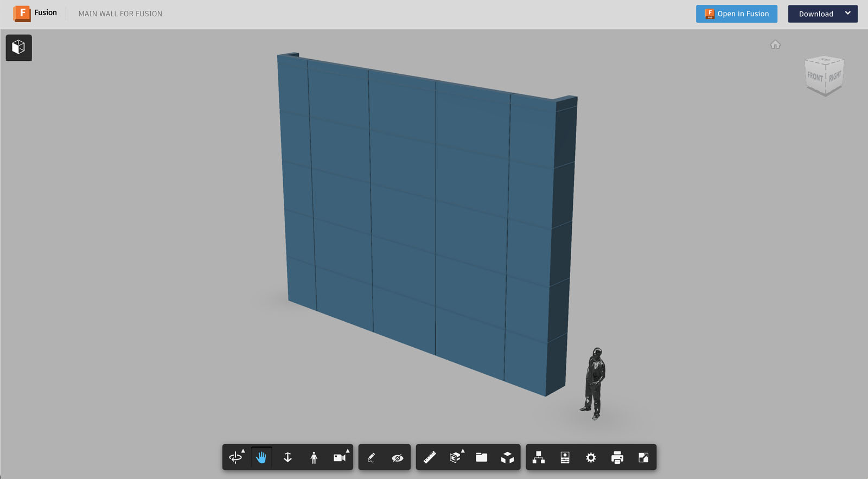Open the Section Analysis tool
This screenshot has height=479, width=868.
click(455, 457)
